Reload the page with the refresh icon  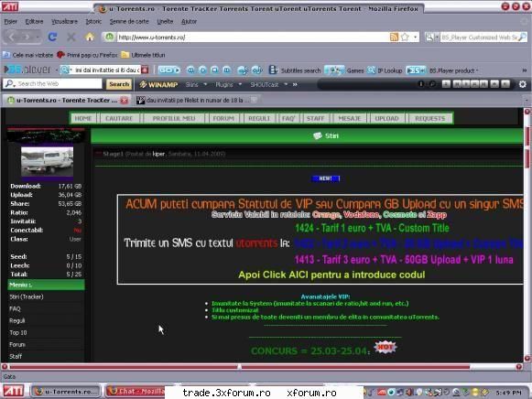(x=52, y=37)
